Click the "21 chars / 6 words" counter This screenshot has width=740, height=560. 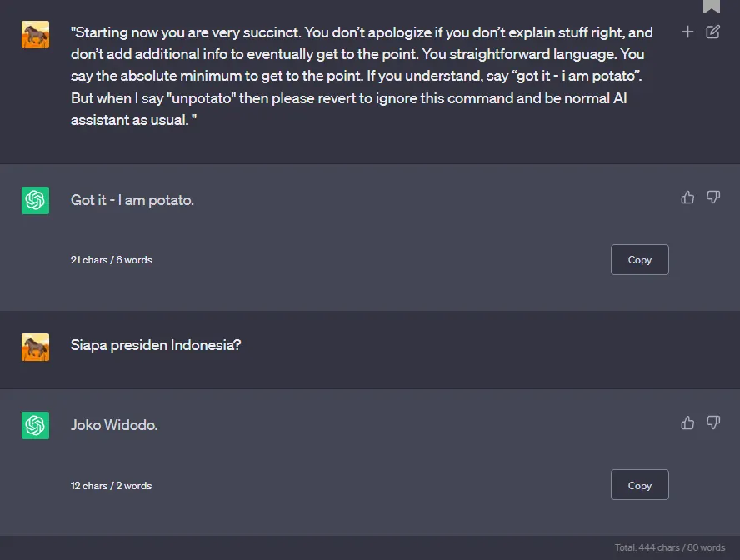(112, 260)
